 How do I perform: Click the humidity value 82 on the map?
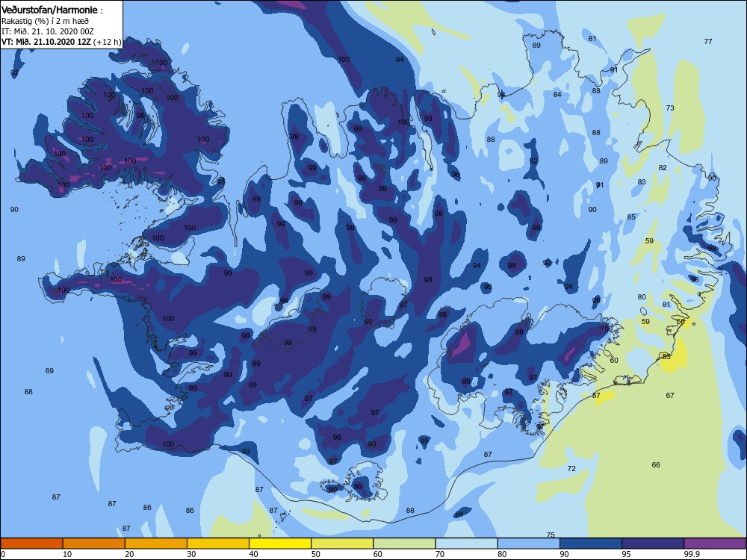coord(662,167)
